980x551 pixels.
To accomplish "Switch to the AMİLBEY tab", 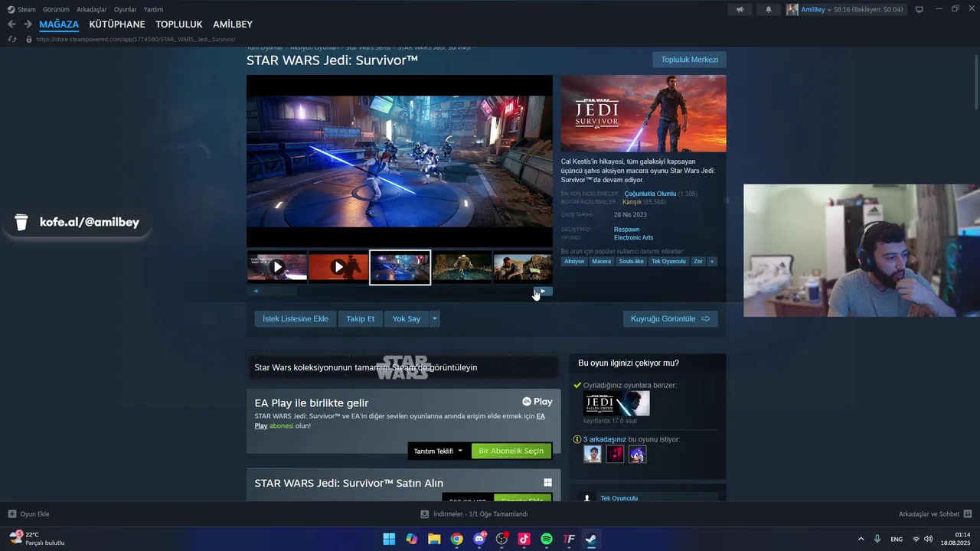I will click(x=233, y=24).
